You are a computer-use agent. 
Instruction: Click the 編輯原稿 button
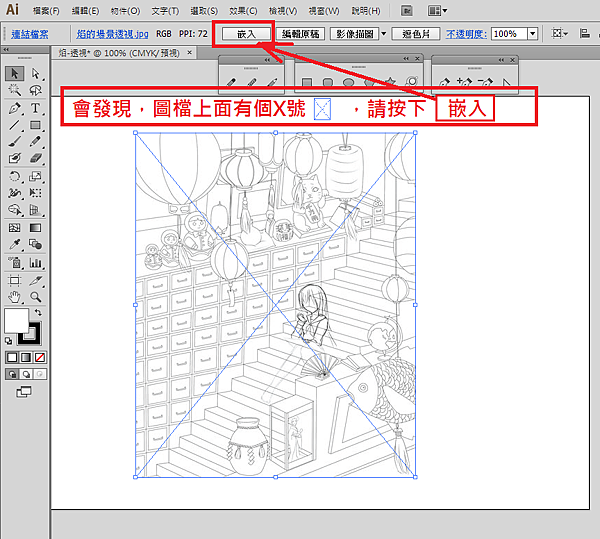pos(300,34)
